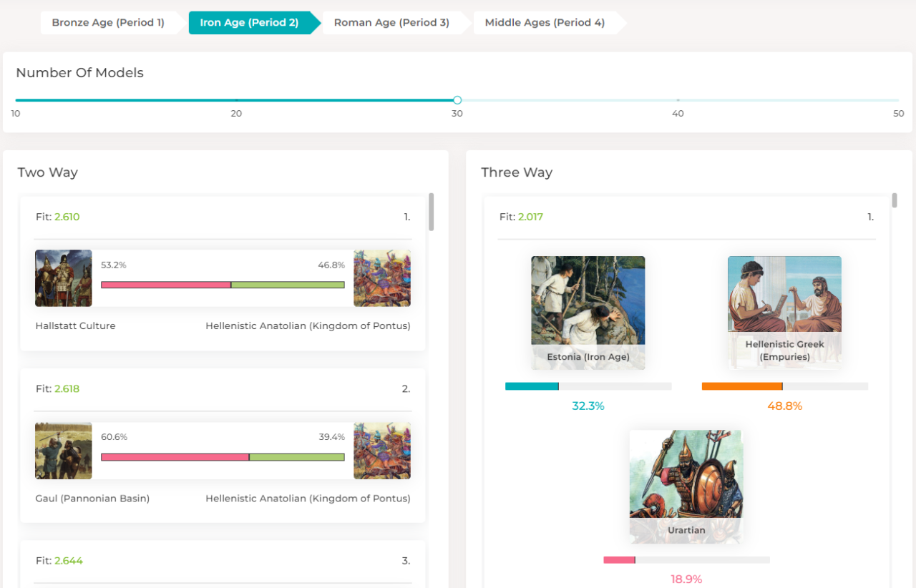Click rank number "3." in Two Way

(x=406, y=561)
